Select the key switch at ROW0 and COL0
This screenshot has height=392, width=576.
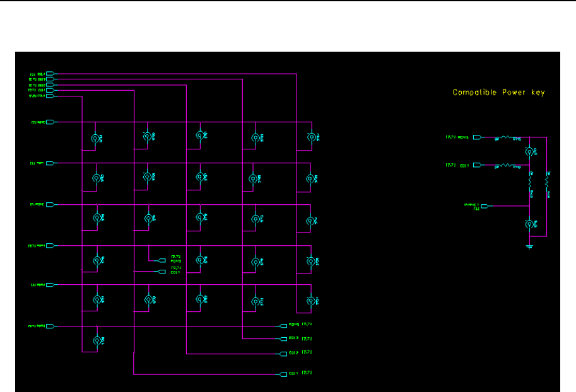[95, 139]
